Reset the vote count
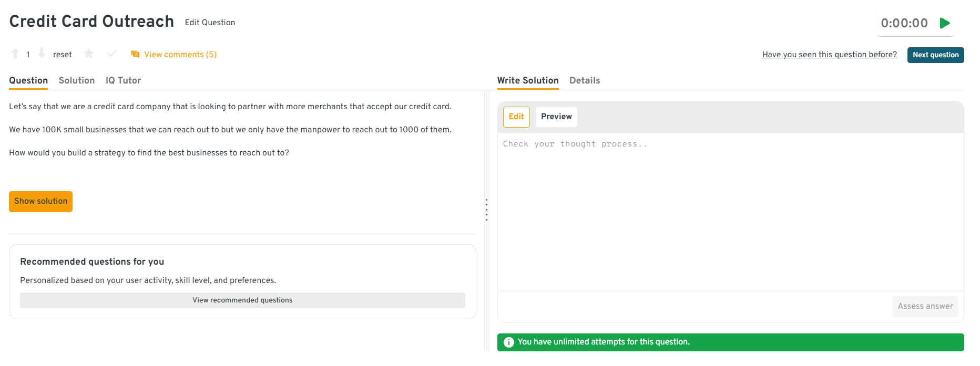This screenshot has width=980, height=366. [x=62, y=55]
